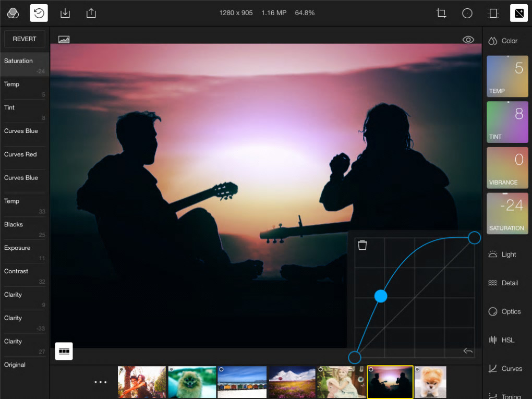This screenshot has height=399, width=532.
Task: Toggle before/after preview eye icon
Action: tap(468, 40)
